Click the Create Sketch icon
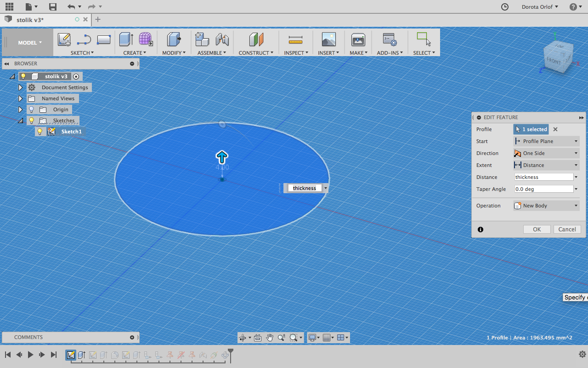Image resolution: width=588 pixels, height=368 pixels. [64, 40]
